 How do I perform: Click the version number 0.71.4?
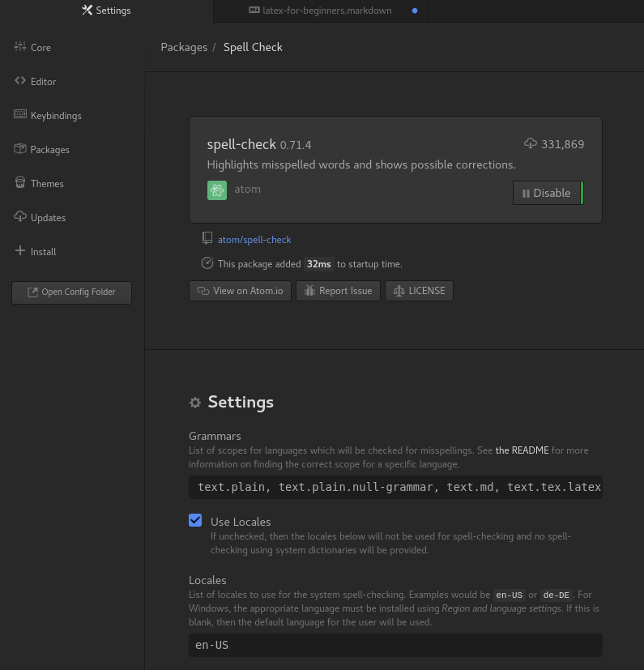click(296, 145)
